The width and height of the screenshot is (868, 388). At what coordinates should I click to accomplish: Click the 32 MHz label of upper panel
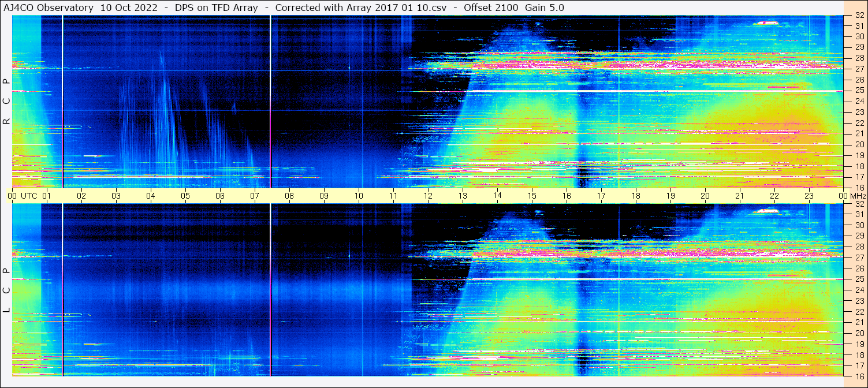click(x=859, y=16)
